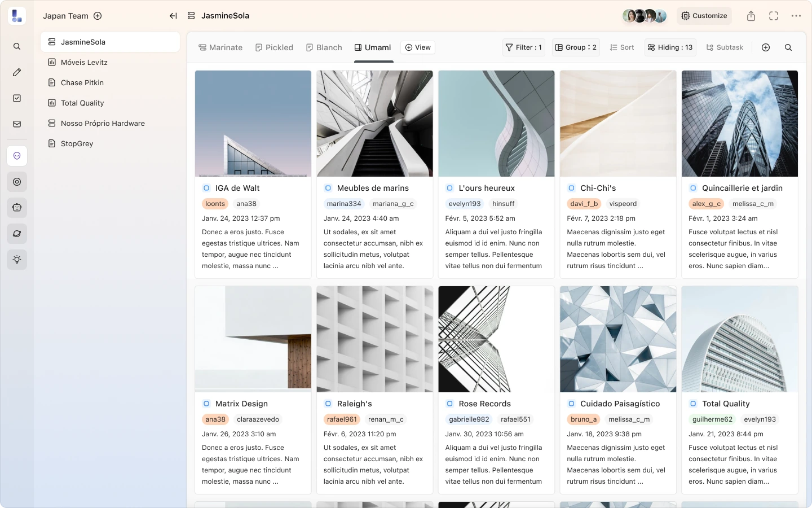The width and height of the screenshot is (812, 508).
Task: Select the Umami tab
Action: (373, 47)
